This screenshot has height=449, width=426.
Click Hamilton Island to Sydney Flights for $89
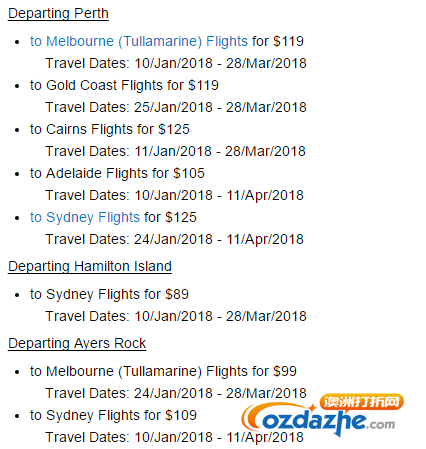(109, 295)
